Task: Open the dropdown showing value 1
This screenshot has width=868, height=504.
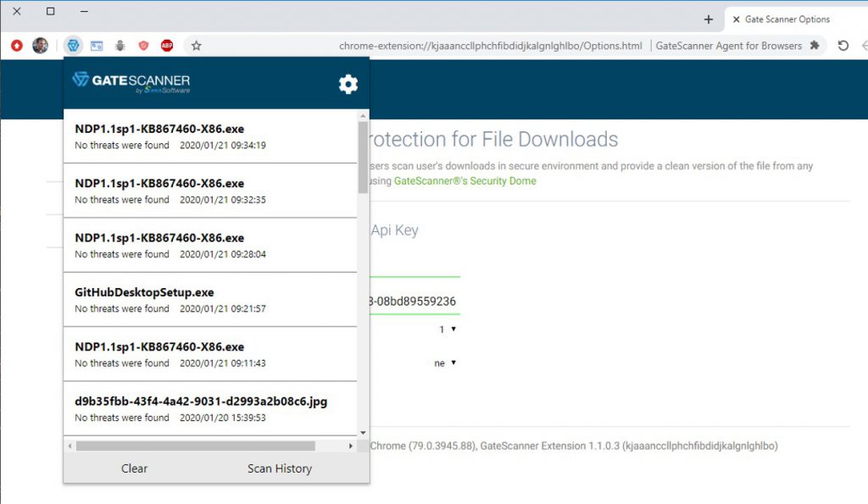Action: coord(448,330)
